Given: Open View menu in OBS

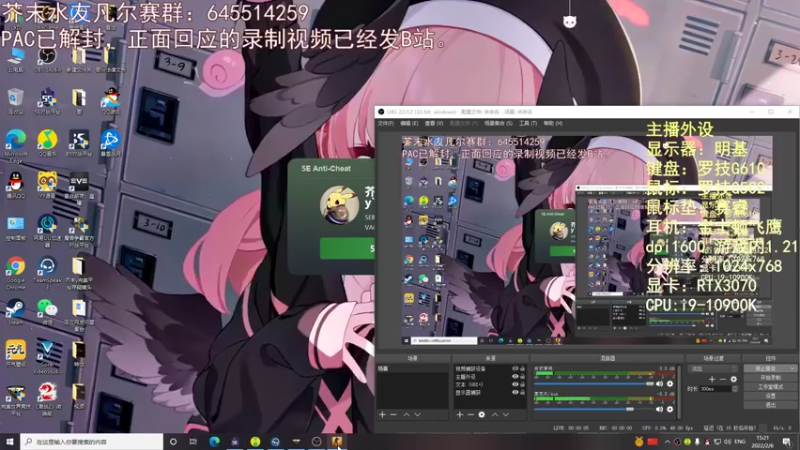Looking at the screenshot, I should coord(434,123).
